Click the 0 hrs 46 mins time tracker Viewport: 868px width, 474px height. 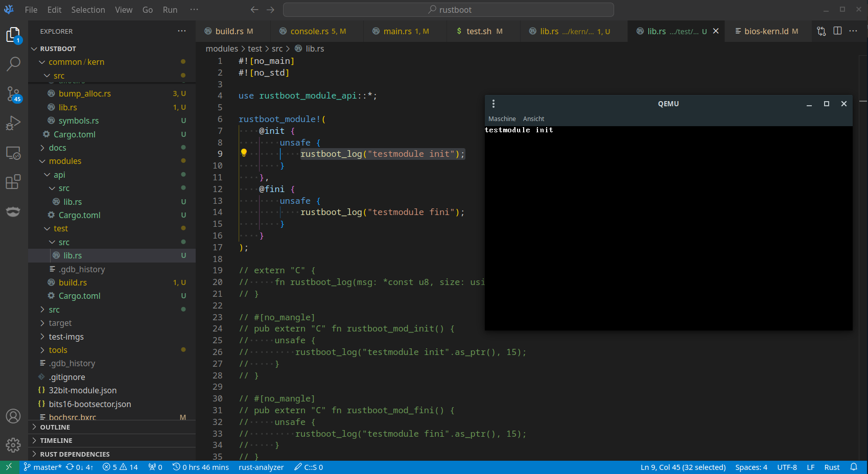pos(201,467)
